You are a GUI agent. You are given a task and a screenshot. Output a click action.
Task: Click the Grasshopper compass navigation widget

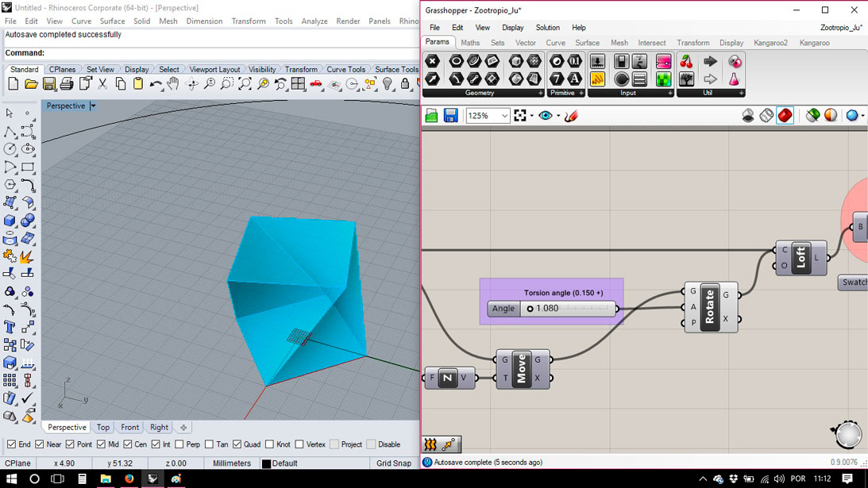click(x=848, y=434)
